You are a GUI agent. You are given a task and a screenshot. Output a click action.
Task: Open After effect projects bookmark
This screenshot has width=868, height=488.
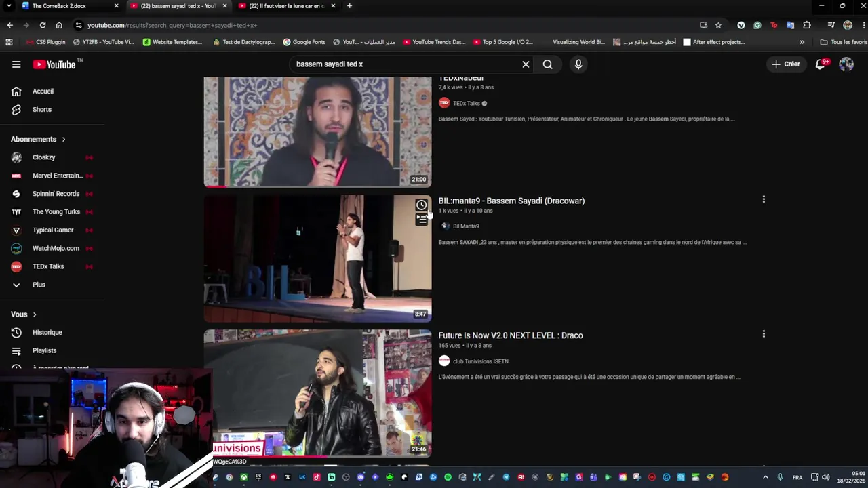(714, 42)
